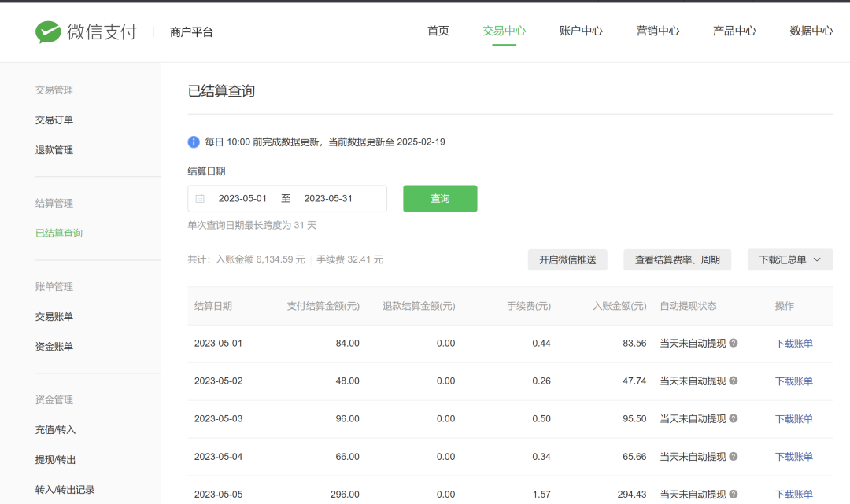Open the calendar icon in the date field

pyautogui.click(x=199, y=198)
